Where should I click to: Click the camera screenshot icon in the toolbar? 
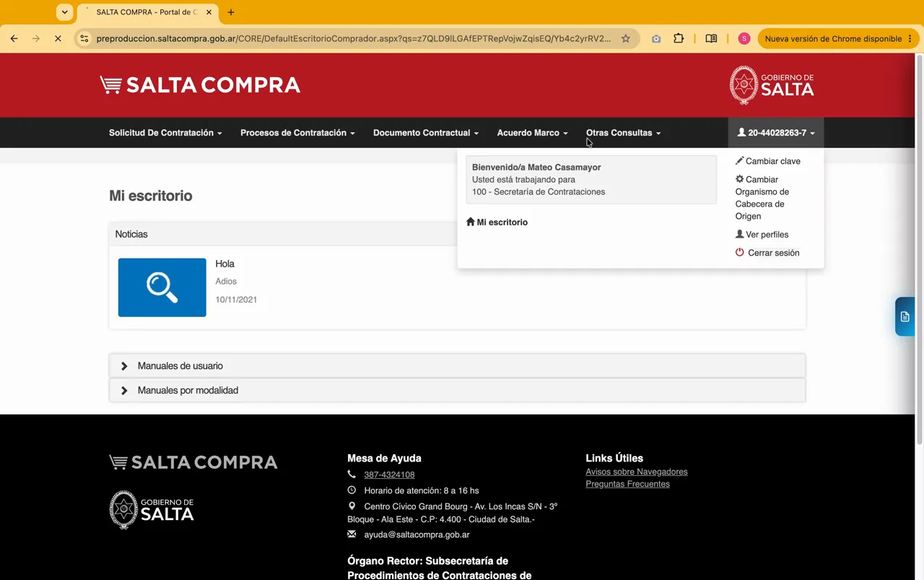[x=656, y=38]
